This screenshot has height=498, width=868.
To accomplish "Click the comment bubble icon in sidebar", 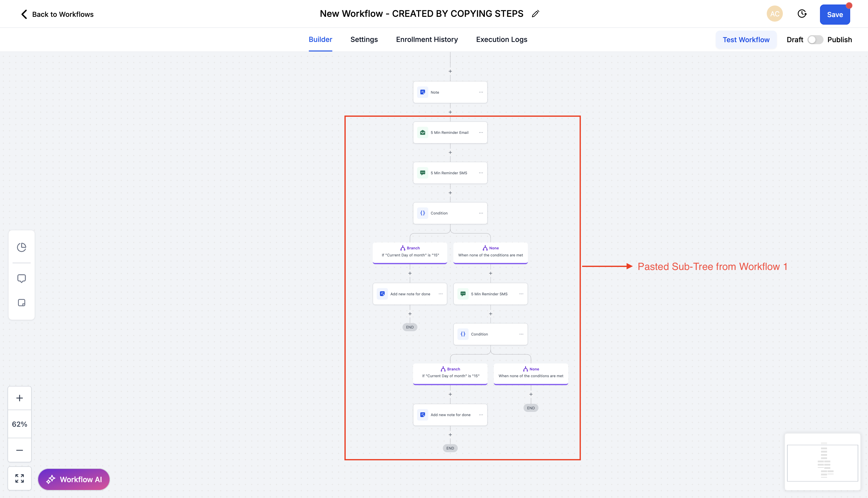I will pos(22,279).
